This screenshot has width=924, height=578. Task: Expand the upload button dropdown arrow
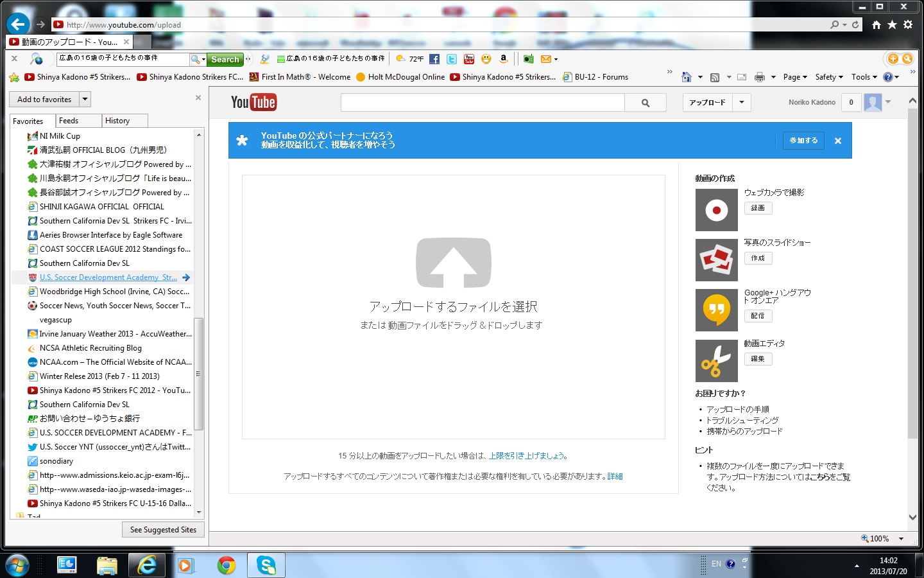click(742, 103)
